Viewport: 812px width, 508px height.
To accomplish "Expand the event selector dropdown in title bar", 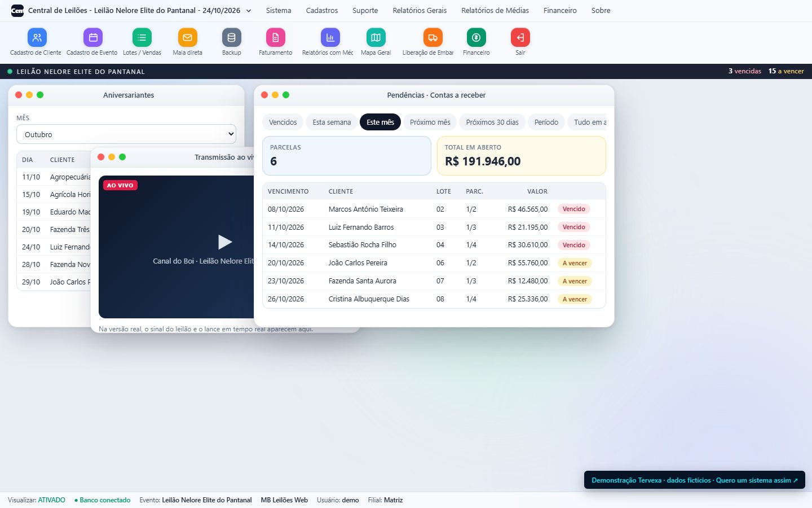I will pyautogui.click(x=249, y=11).
